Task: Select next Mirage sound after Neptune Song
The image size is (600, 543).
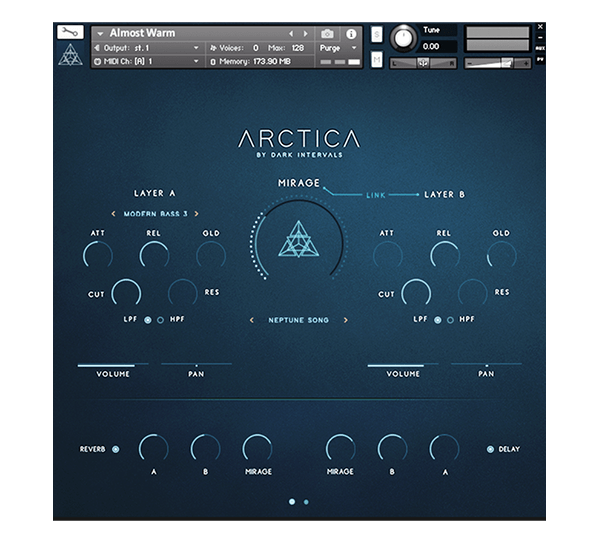Action: [x=346, y=320]
